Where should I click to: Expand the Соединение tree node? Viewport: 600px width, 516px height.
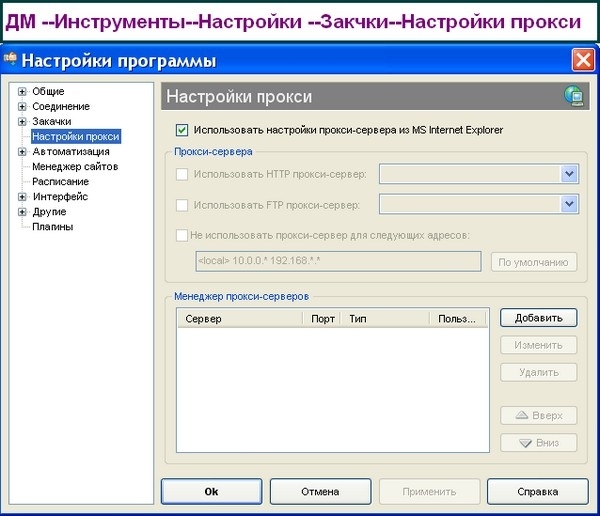pyautogui.click(x=22, y=106)
